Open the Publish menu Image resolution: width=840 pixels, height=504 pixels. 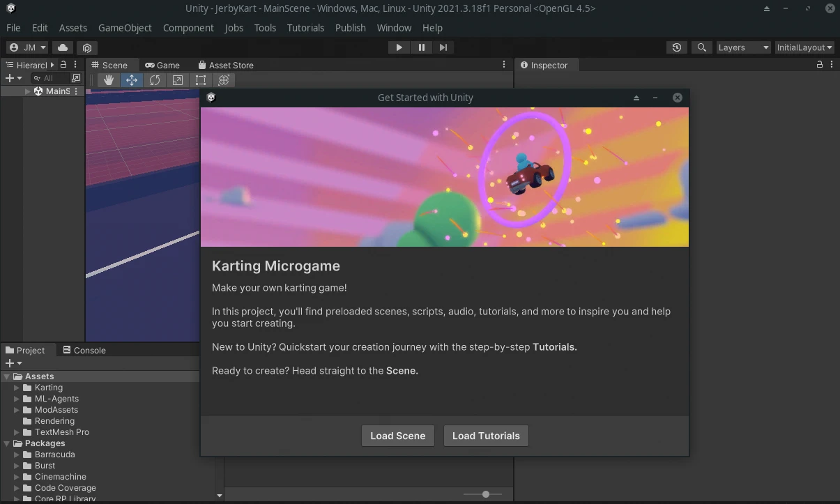(x=351, y=28)
